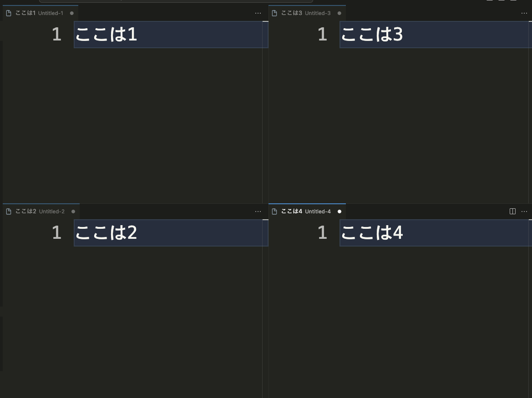Open More Actions menu for Untitled-2 group

(258, 212)
